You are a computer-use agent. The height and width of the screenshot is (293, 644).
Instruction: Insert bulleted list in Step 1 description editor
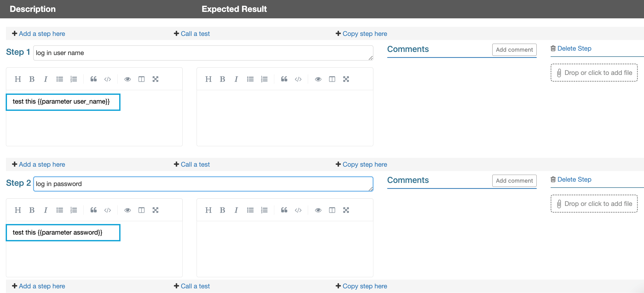[60, 79]
